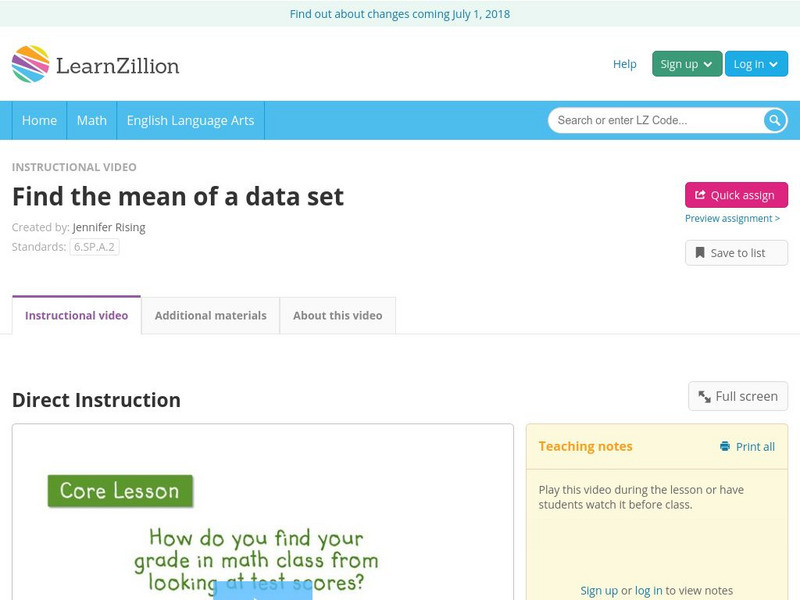Open the Math menu item
This screenshot has height=600, width=800.
point(91,120)
